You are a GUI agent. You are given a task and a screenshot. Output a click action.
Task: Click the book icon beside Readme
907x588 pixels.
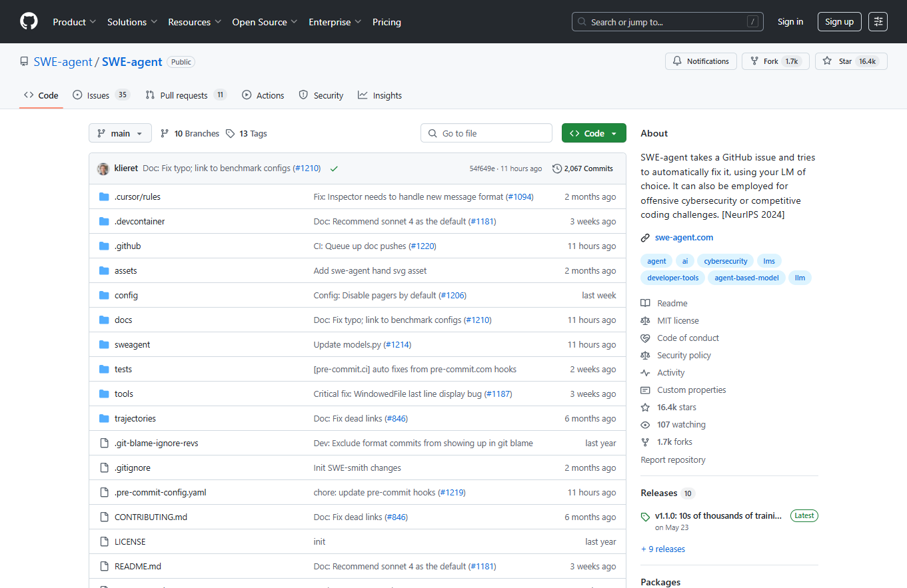tap(645, 304)
